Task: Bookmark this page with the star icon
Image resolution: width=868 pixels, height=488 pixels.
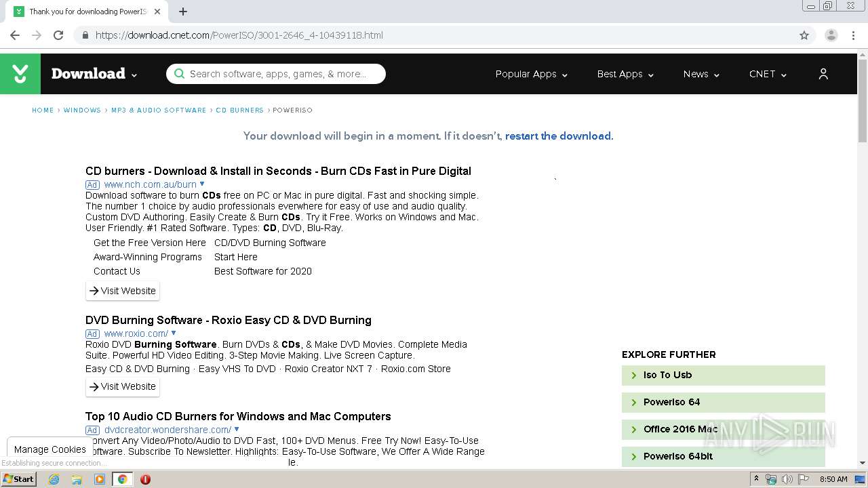Action: [x=804, y=35]
